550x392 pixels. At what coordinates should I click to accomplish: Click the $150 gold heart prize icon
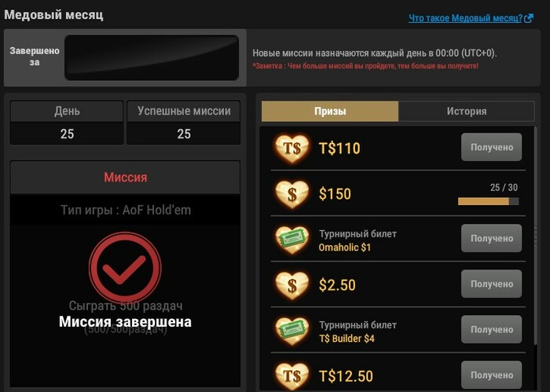tap(291, 194)
